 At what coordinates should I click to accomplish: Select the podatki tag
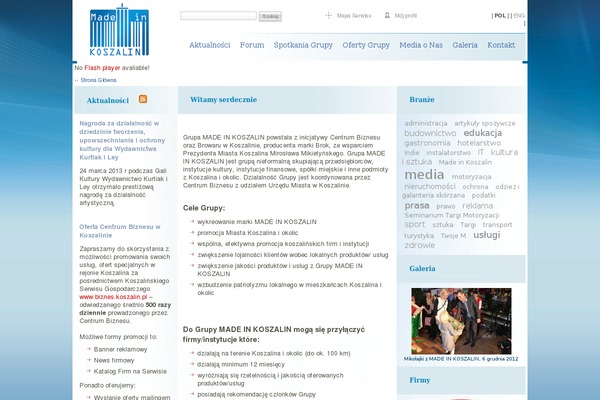[483, 195]
